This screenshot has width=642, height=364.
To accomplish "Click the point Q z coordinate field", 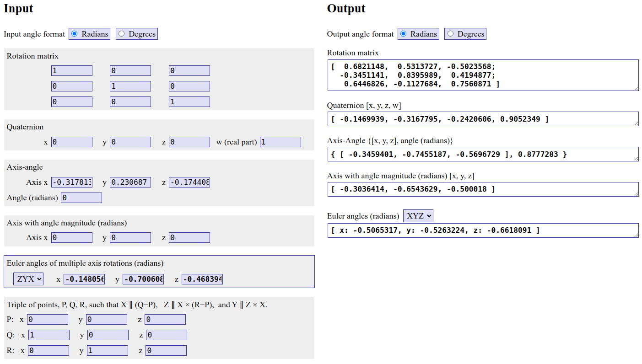I will 167,335.
